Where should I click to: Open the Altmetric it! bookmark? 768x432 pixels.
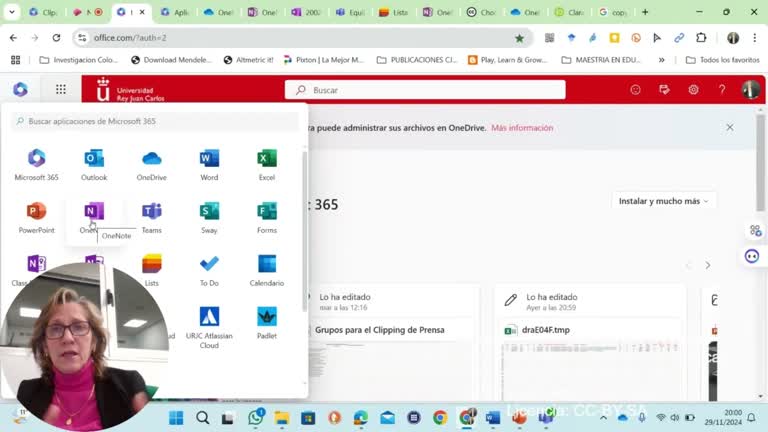point(248,60)
